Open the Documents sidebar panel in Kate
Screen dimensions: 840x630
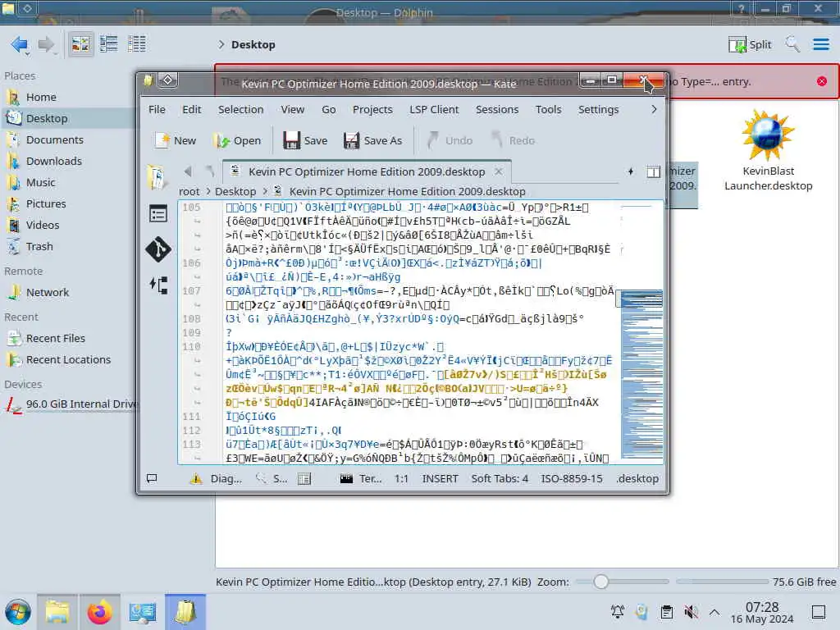tap(157, 177)
